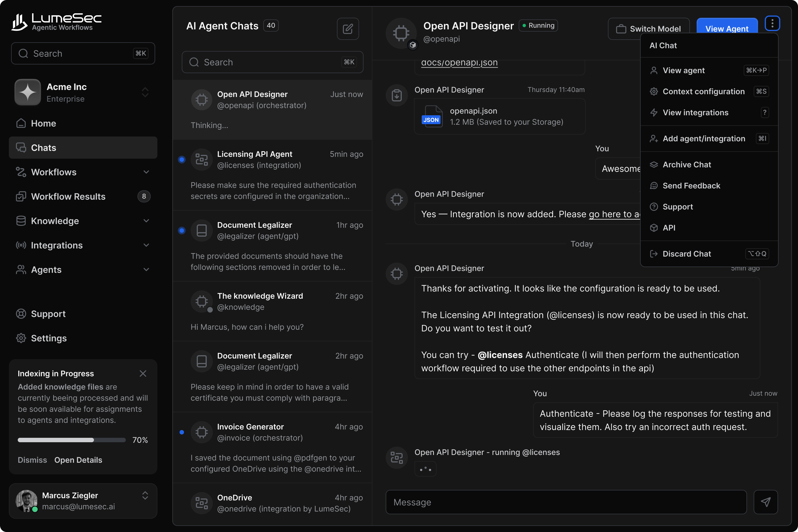Click the send message paper plane icon
Image resolution: width=798 pixels, height=532 pixels.
coord(765,502)
